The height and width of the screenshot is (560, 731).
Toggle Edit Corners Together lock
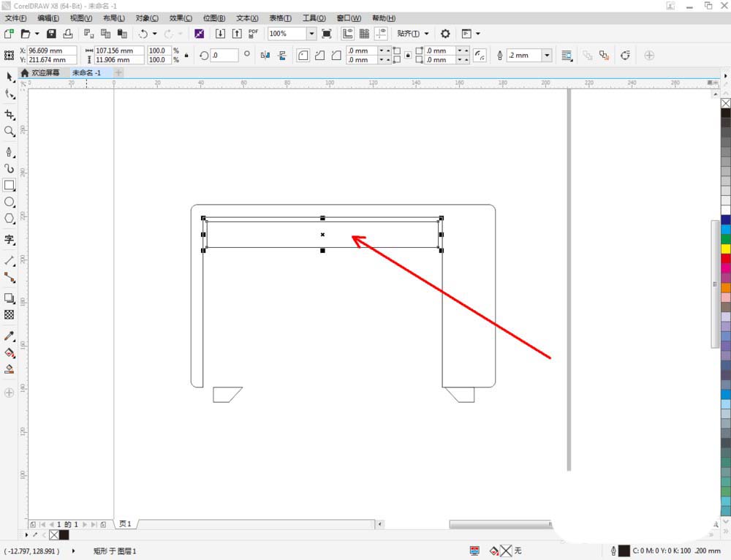coord(408,55)
